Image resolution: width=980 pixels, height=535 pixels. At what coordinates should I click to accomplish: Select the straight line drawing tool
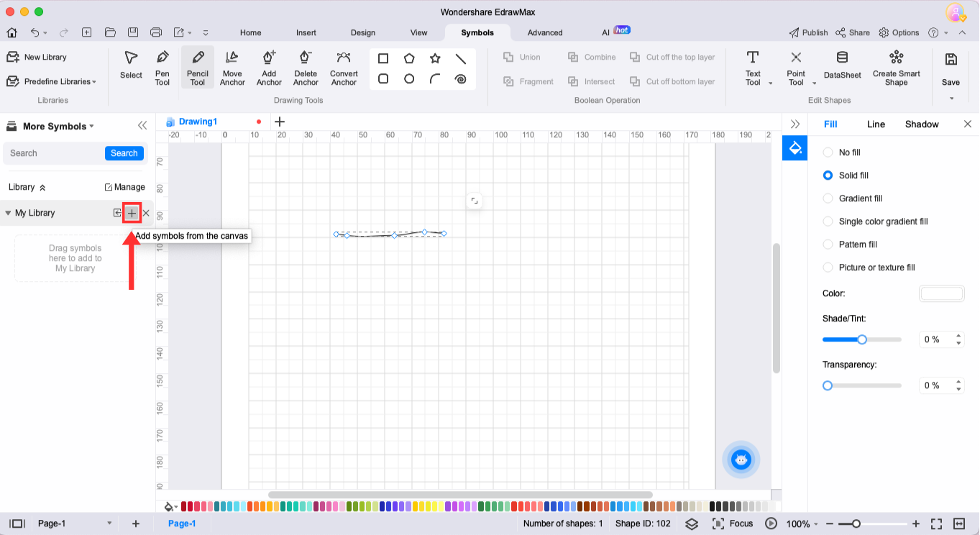click(461, 59)
